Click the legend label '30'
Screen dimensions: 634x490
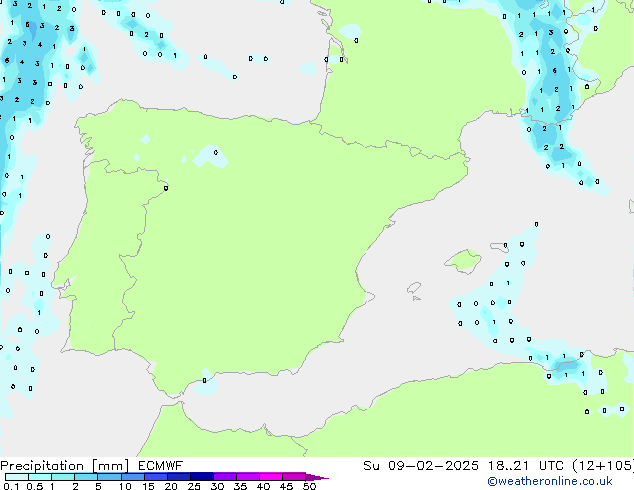(217, 486)
